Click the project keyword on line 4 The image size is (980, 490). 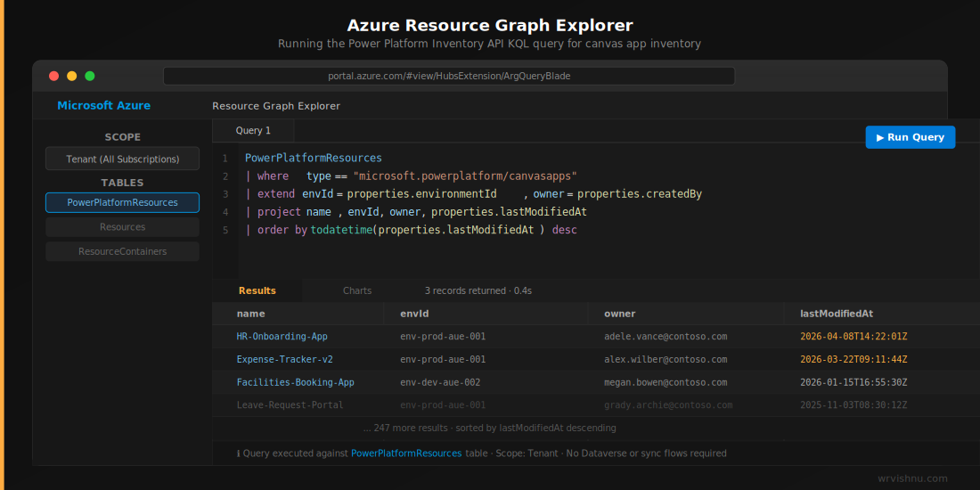click(x=280, y=213)
